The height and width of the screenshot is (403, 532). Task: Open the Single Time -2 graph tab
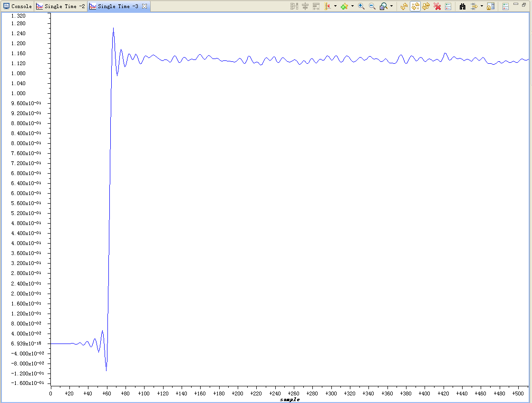click(61, 6)
